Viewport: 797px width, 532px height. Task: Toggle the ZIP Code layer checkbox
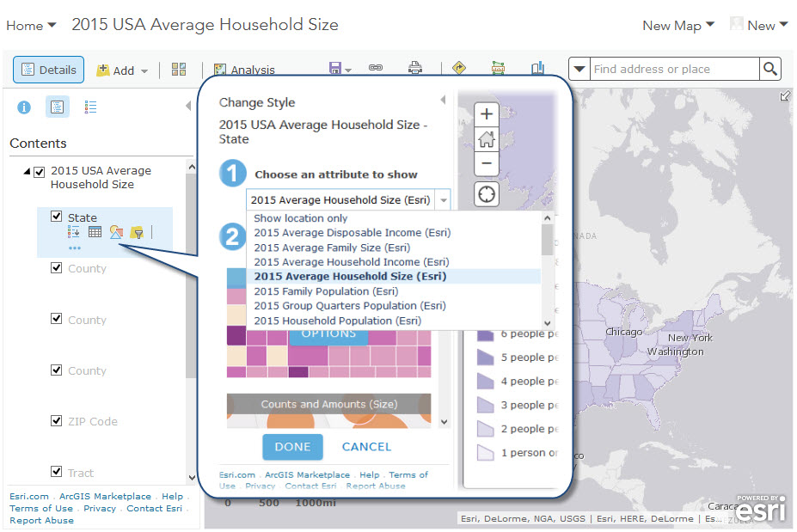point(57,421)
